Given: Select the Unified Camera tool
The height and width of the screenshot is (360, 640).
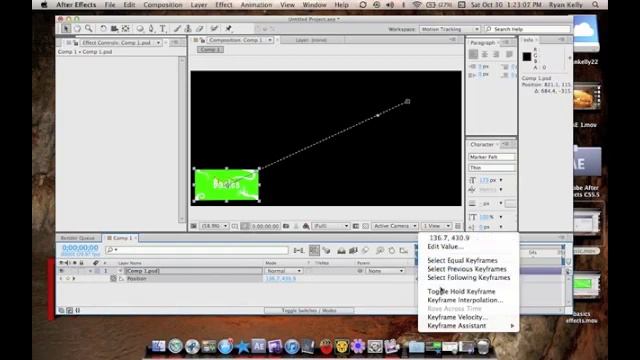Looking at the screenshot, I should coord(114,29).
